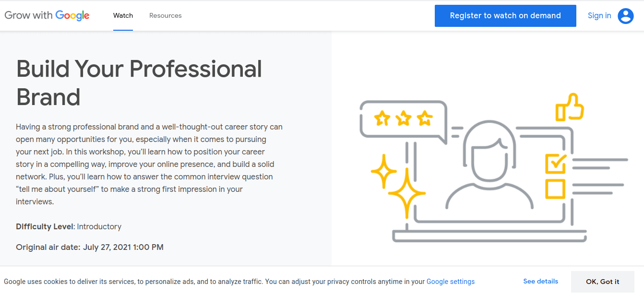This screenshot has width=644, height=295.
Task: Click the Sign in link
Action: 599,16
